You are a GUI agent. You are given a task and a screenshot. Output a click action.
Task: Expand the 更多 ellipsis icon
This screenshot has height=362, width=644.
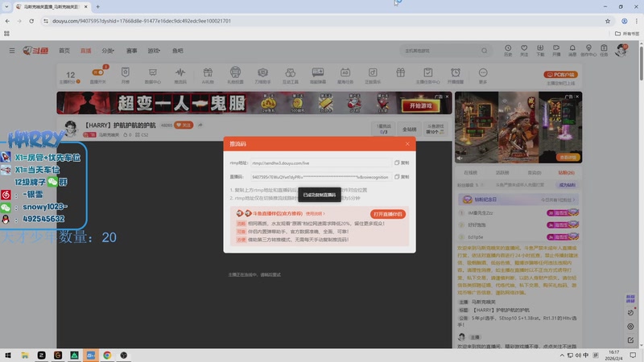(483, 72)
